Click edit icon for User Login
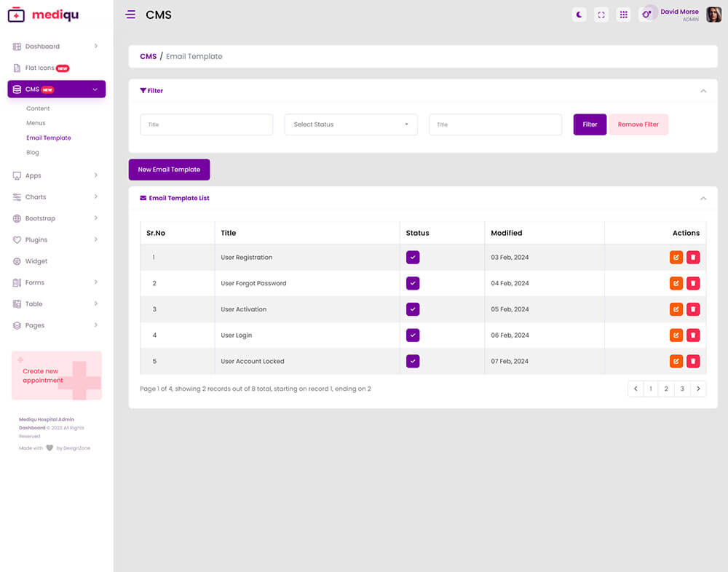728x572 pixels. tap(676, 335)
